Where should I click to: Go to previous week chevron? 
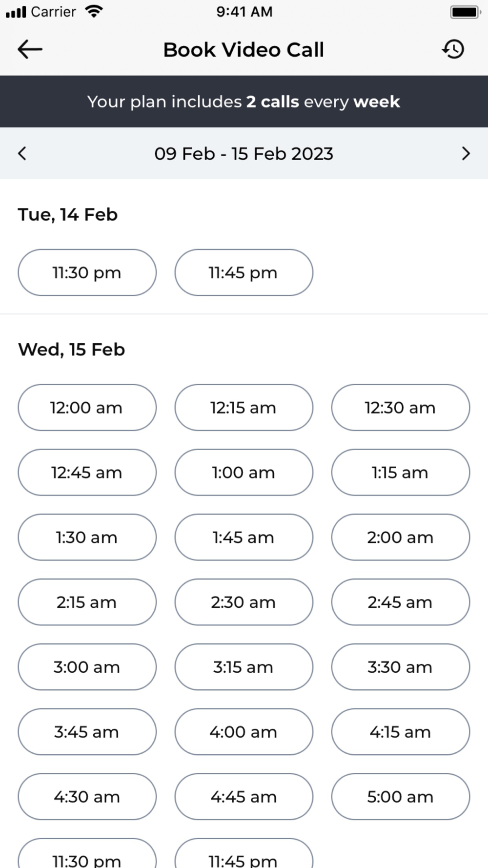pos(22,153)
